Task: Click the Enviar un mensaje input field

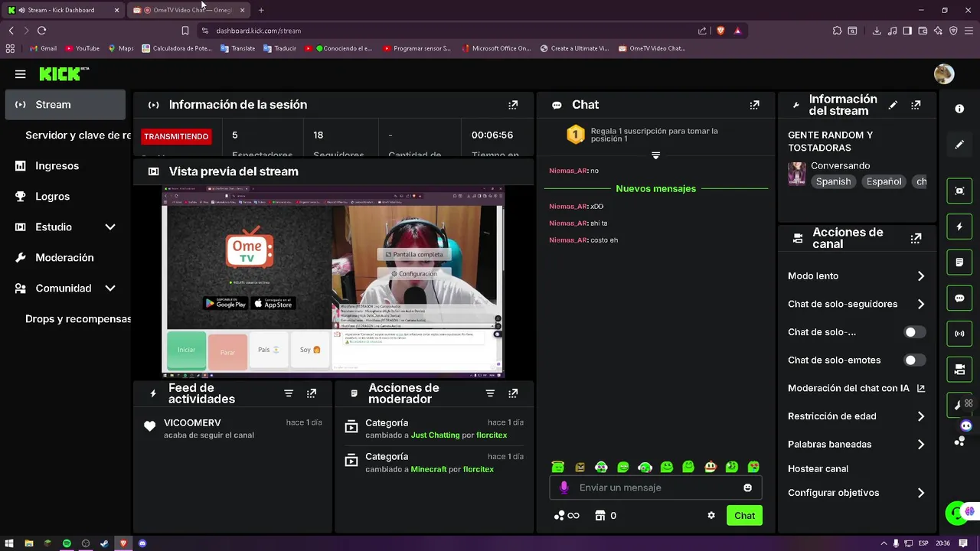Action: [x=656, y=487]
